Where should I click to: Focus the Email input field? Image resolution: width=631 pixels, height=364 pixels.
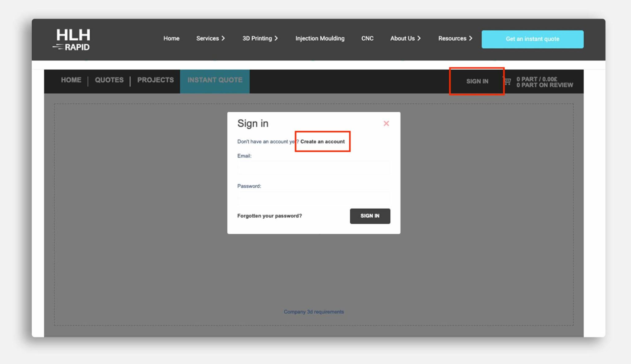[313, 168]
